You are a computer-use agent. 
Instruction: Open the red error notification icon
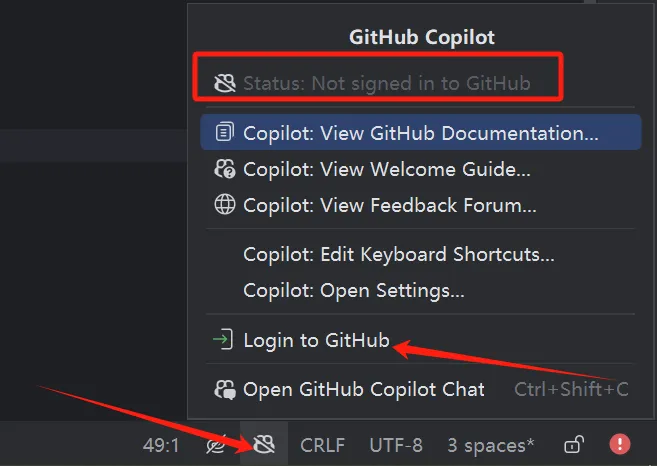pos(621,444)
